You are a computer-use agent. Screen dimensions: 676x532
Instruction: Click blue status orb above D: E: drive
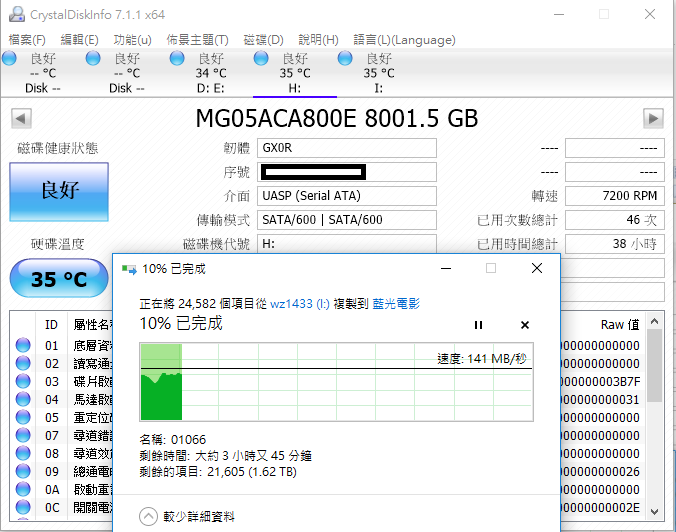point(177,58)
